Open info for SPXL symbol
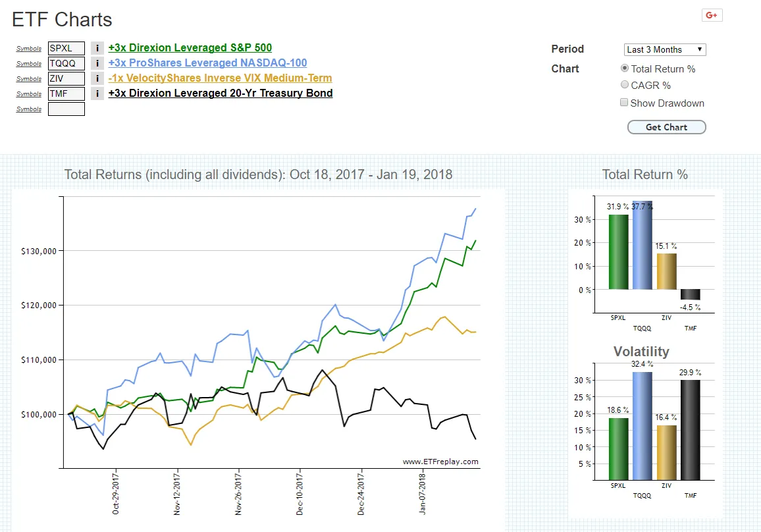This screenshot has width=761, height=532. tap(97, 48)
